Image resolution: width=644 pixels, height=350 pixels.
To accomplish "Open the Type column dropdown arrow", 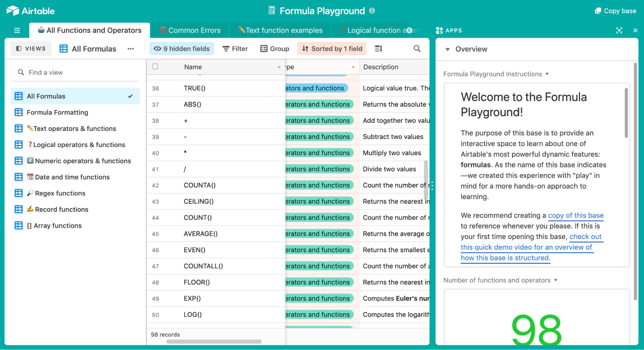I will tap(353, 67).
